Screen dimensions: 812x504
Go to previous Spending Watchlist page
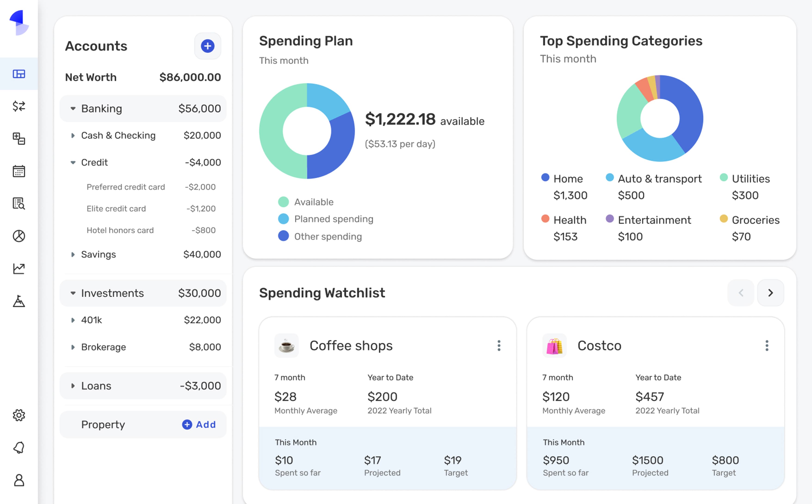741,293
